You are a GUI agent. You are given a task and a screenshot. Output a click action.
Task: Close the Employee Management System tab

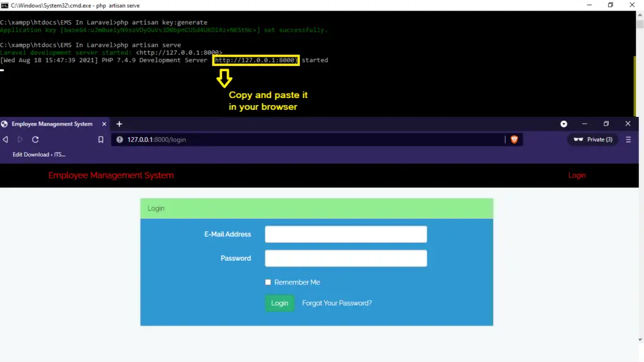coord(104,124)
